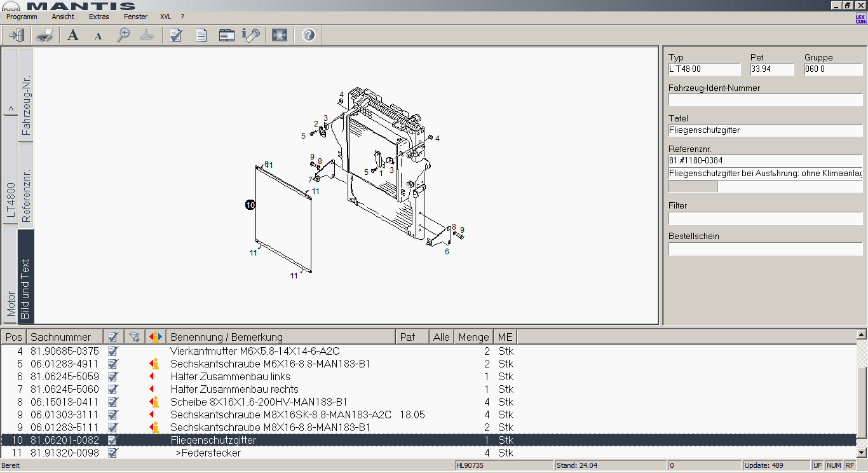Open the XVL menu
The width and height of the screenshot is (868, 473).
tap(165, 17)
